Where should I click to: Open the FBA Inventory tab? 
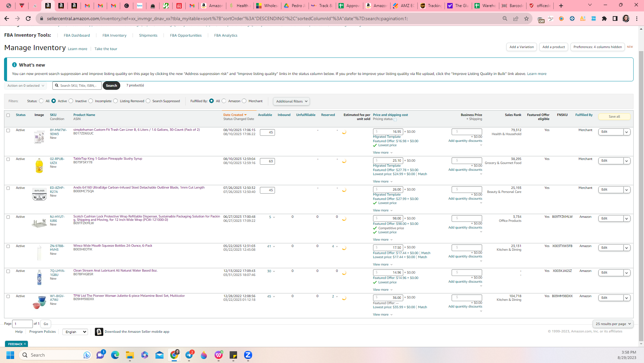pyautogui.click(x=114, y=35)
